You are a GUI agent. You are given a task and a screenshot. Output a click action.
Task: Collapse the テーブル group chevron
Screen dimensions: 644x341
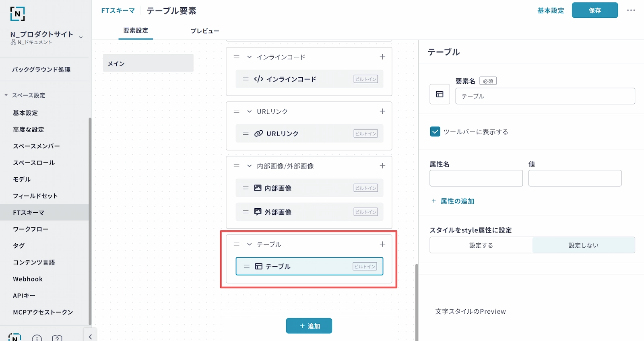pyautogui.click(x=250, y=244)
